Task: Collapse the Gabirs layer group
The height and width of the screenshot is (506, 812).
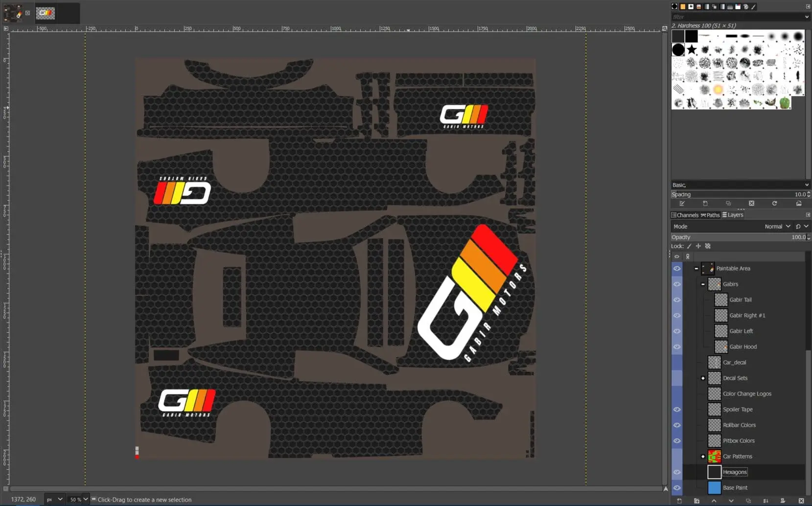Action: pos(703,284)
